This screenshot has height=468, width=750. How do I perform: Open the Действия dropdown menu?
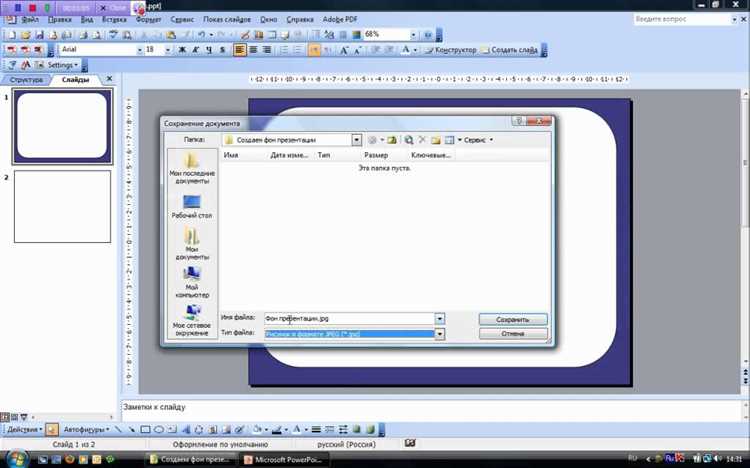tap(25, 429)
